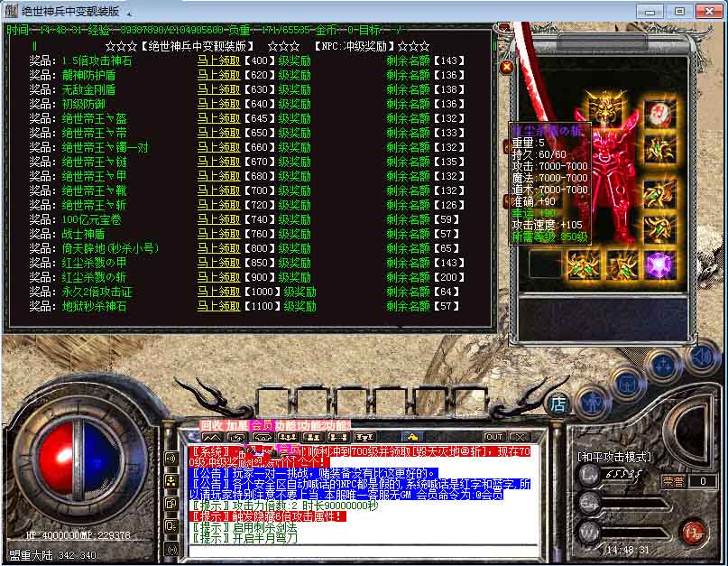
Task: Claim 马上领取 for the 640 level reward
Action: (218, 104)
